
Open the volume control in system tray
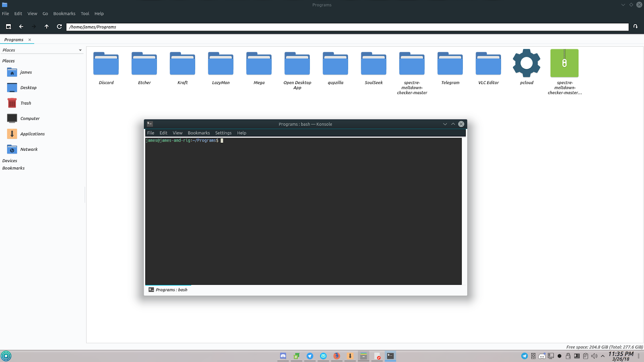tap(595, 356)
